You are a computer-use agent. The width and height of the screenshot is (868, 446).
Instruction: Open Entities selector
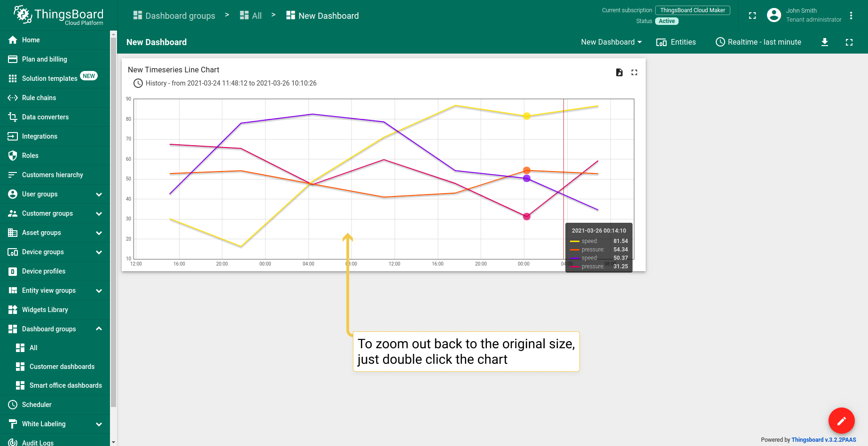(x=676, y=42)
